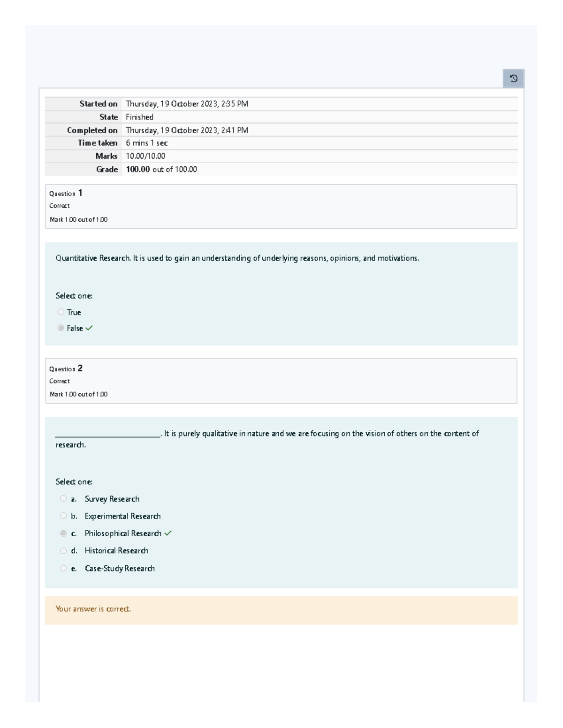Click the State Finished entry
The height and width of the screenshot is (728, 563).
click(139, 117)
